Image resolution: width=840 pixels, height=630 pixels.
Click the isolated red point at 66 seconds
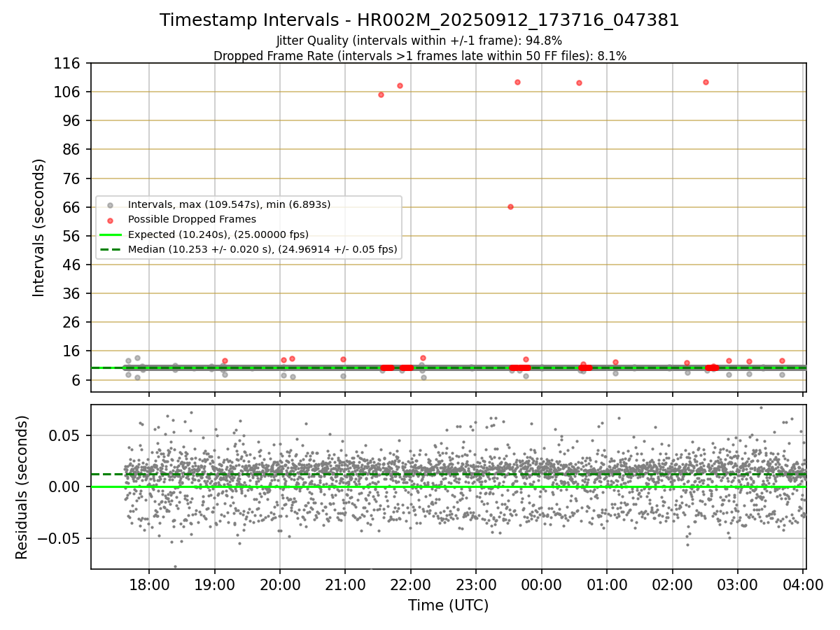[x=510, y=206]
